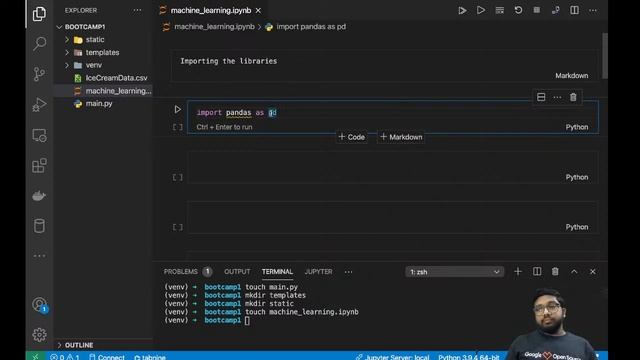
Task: Close the machine_learning.ipynb tab
Action: coord(258,11)
